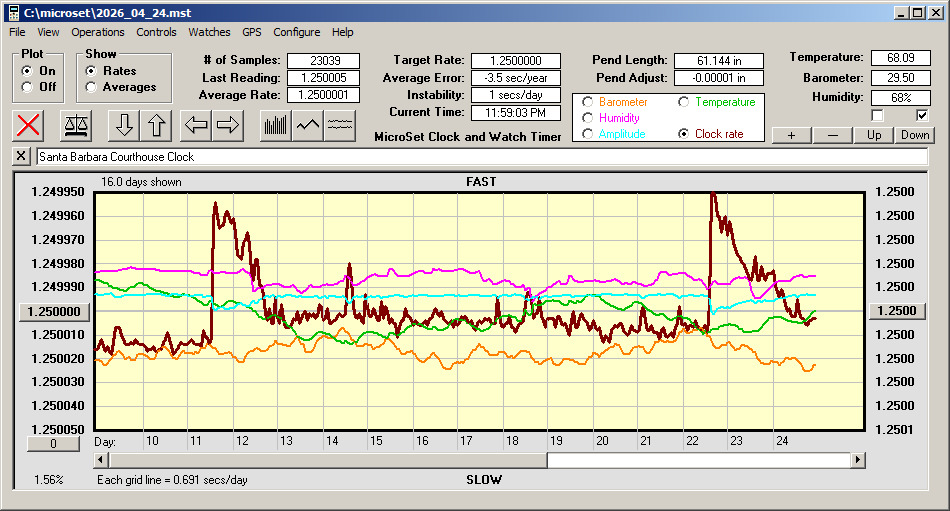950x511 pixels.
Task: Click the horizontal scrollbar right arrow
Action: (x=858, y=460)
